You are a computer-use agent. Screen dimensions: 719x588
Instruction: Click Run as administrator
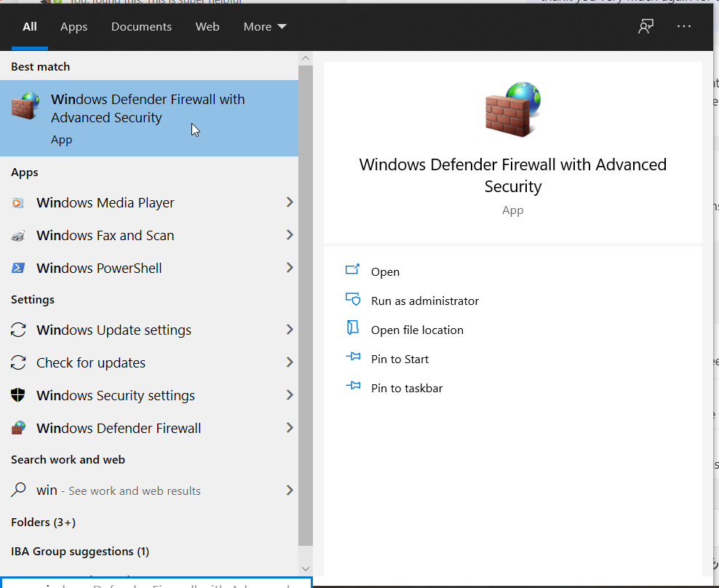[424, 301]
